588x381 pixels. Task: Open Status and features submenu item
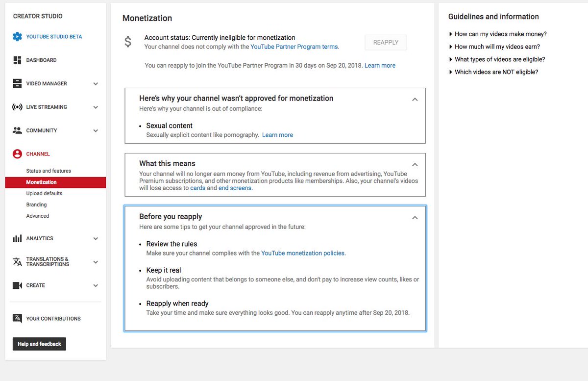click(x=49, y=171)
